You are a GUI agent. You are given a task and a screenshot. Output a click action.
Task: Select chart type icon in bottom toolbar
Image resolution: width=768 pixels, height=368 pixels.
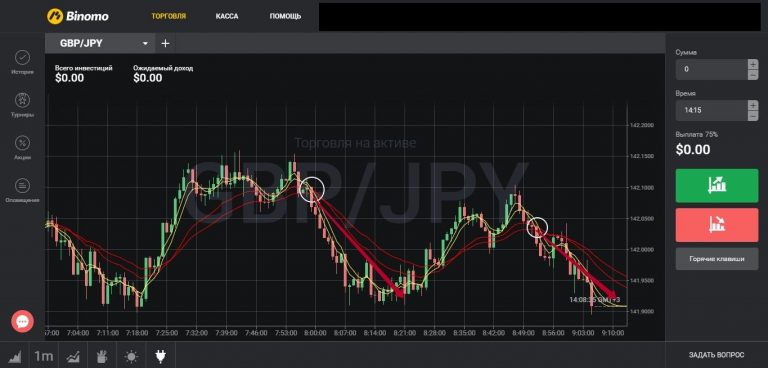pos(15,356)
